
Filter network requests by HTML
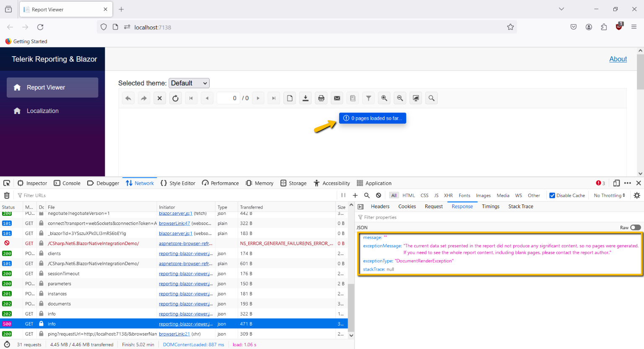(x=408, y=195)
